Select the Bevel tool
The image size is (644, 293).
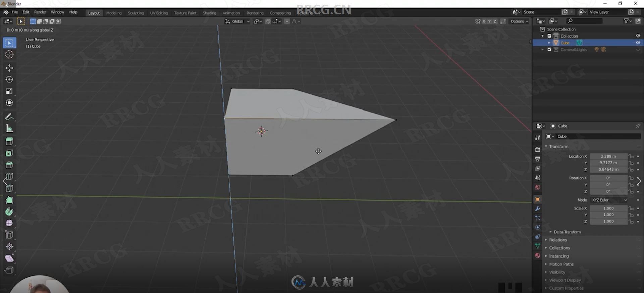click(9, 165)
